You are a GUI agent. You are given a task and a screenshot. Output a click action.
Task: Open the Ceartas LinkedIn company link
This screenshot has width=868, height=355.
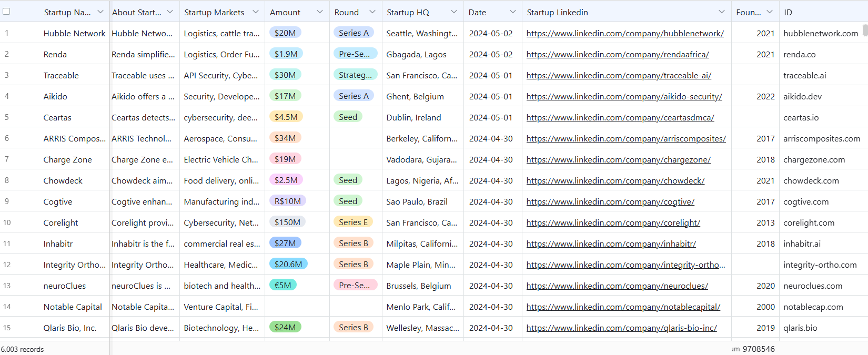coord(620,117)
